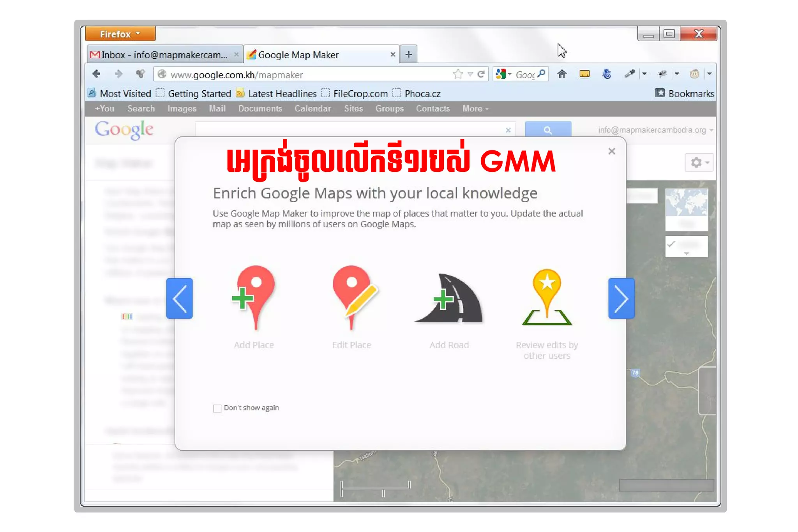Open the dropdown next to bird icon
The image size is (798, 532).
click(677, 74)
